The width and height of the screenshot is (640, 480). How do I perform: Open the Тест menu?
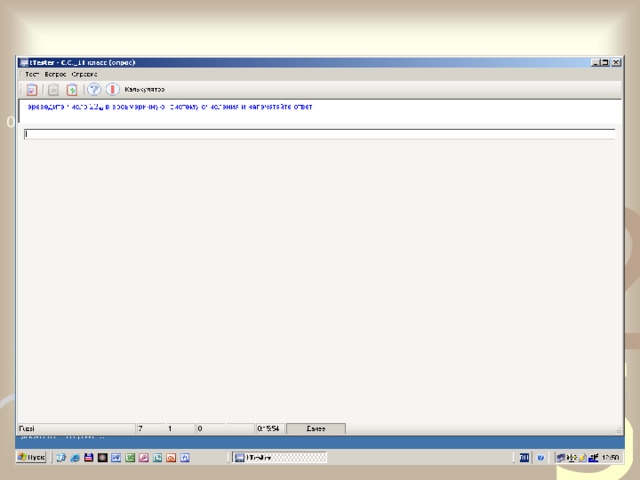(x=32, y=74)
